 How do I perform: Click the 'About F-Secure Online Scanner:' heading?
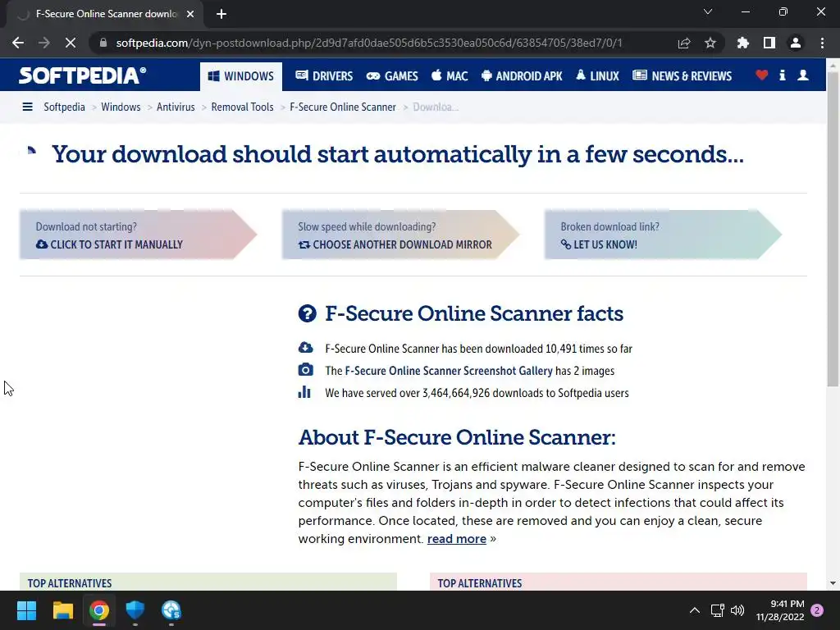tap(457, 437)
